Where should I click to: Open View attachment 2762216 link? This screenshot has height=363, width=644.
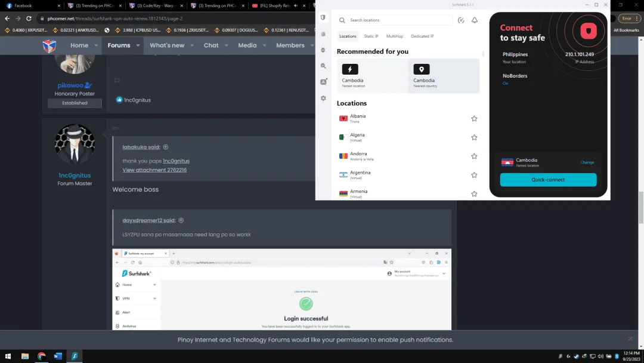(154, 170)
